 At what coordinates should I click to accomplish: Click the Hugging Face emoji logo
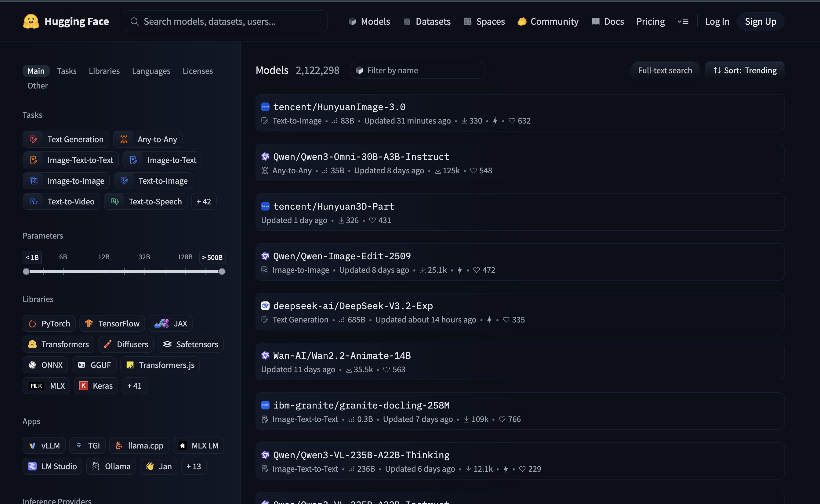coord(31,21)
